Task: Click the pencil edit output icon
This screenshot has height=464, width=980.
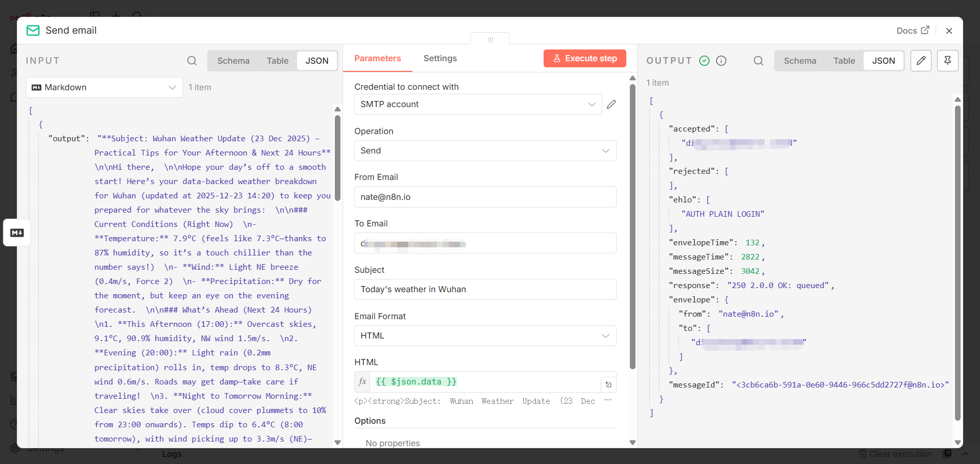Action: point(921,61)
